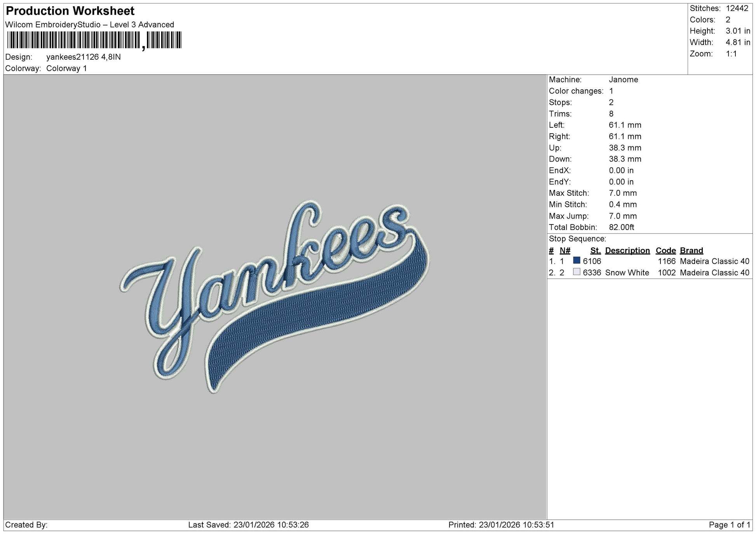The width and height of the screenshot is (756, 534).
Task: Click the "Stops:" label
Action: click(561, 103)
